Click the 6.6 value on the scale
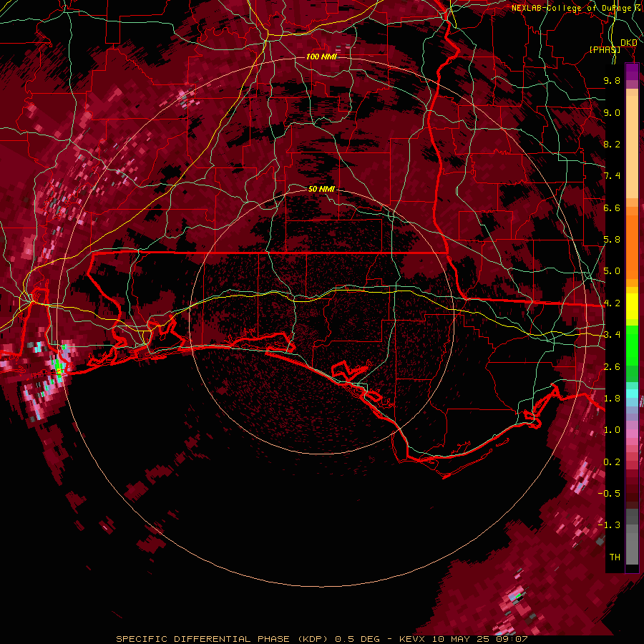This screenshot has width=644, height=644. (x=612, y=208)
